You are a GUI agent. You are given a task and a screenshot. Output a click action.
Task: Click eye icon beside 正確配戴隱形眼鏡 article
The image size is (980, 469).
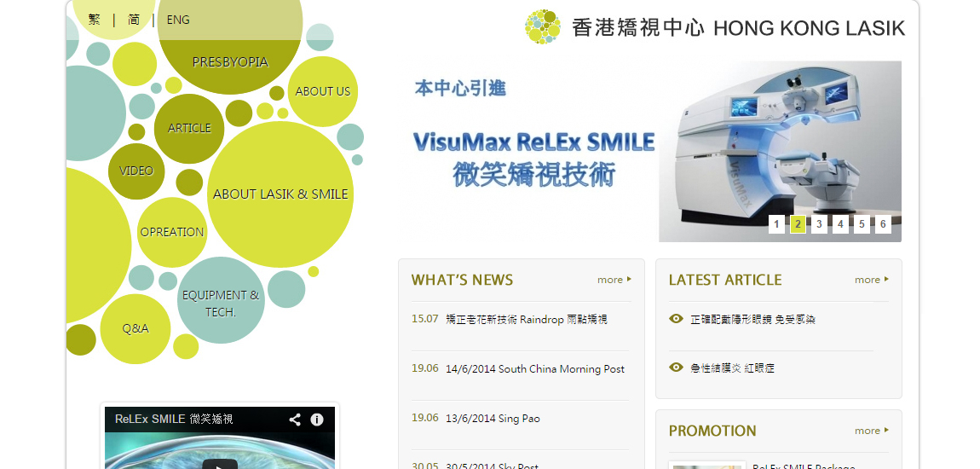(x=676, y=319)
